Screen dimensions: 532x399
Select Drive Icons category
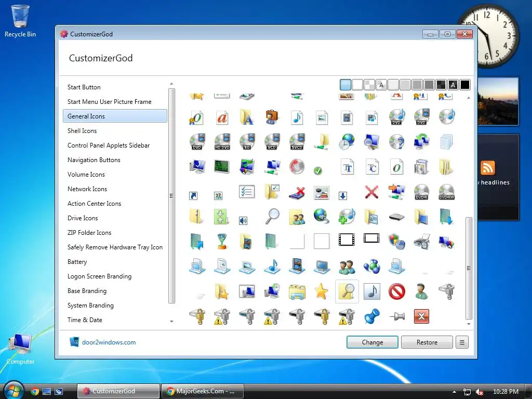pyautogui.click(x=83, y=218)
